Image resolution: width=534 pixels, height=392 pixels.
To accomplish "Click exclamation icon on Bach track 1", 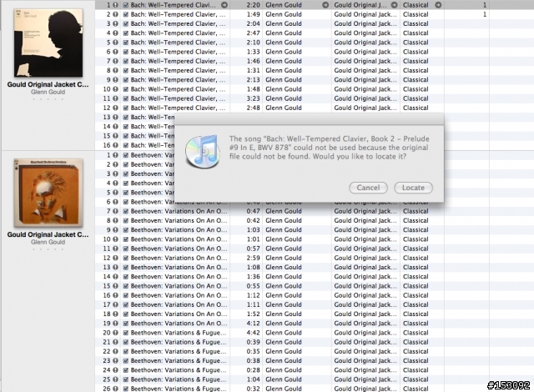I will pyautogui.click(x=115, y=5).
